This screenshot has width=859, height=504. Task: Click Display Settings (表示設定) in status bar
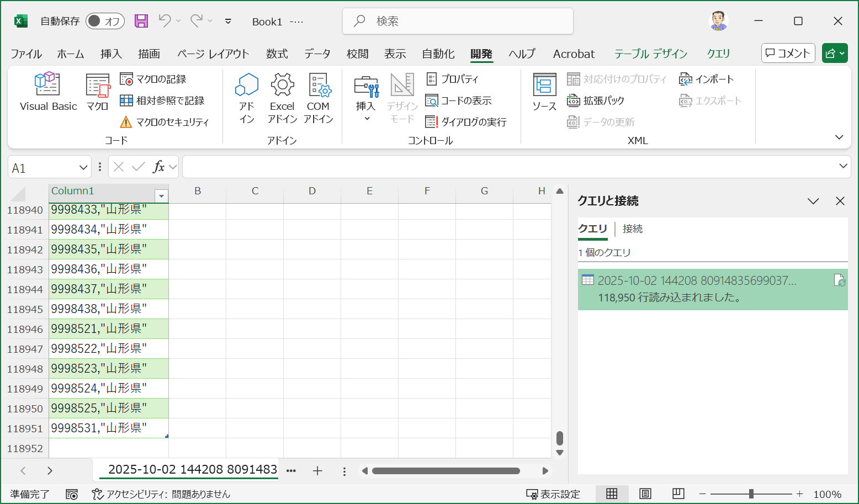point(553,494)
